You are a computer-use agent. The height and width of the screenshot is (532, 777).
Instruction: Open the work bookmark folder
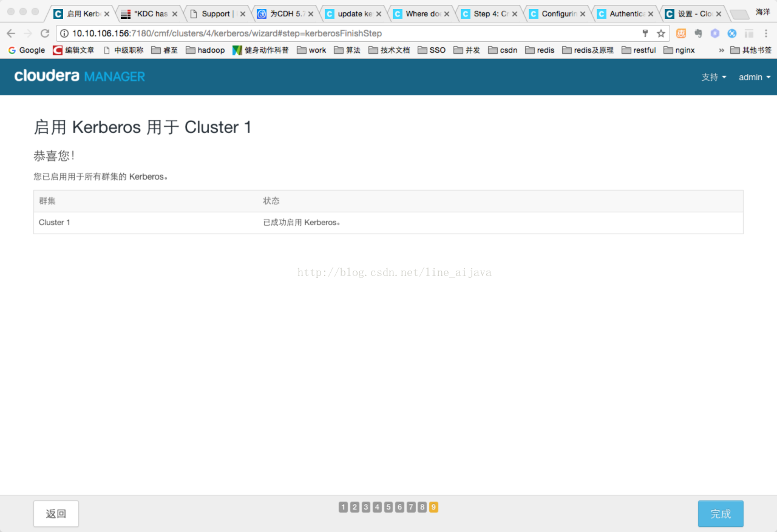coord(311,50)
